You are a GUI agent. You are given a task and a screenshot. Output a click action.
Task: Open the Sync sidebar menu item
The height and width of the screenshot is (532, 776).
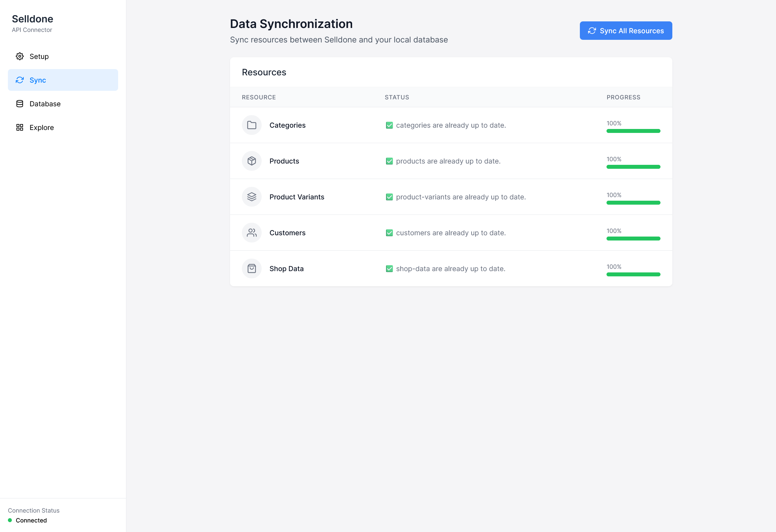click(x=63, y=80)
